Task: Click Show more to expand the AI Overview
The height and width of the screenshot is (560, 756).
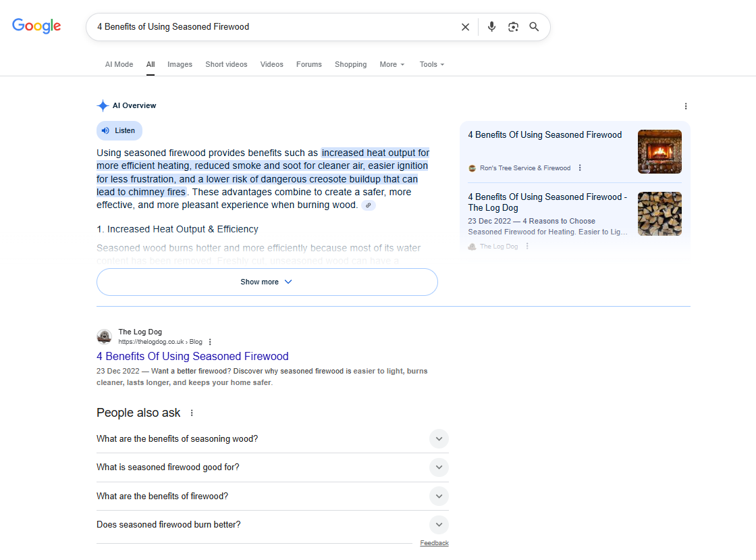Action: [x=267, y=282]
